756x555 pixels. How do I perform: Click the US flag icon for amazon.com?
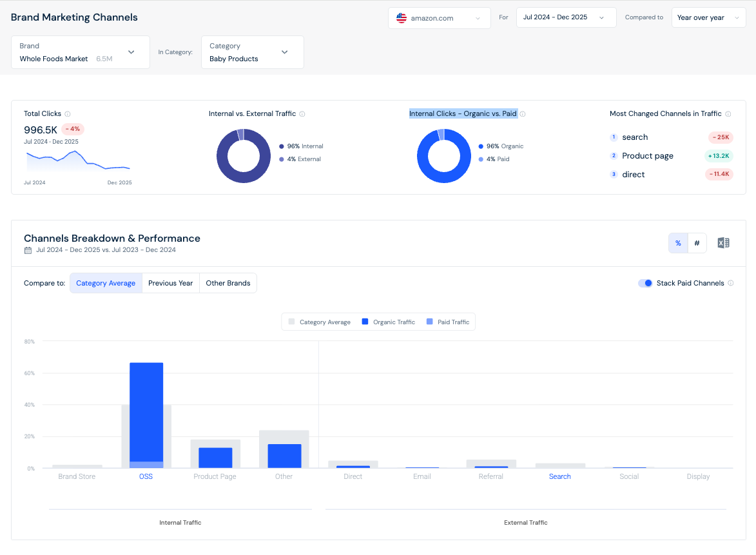pos(401,18)
